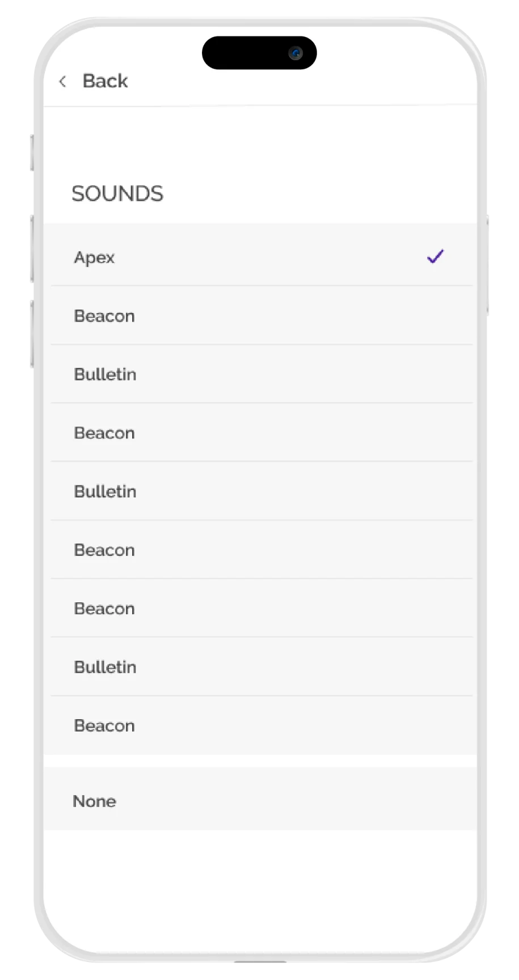This screenshot has width=519, height=980.
Task: Select the fourth Beacon entry in list
Action: (x=104, y=609)
